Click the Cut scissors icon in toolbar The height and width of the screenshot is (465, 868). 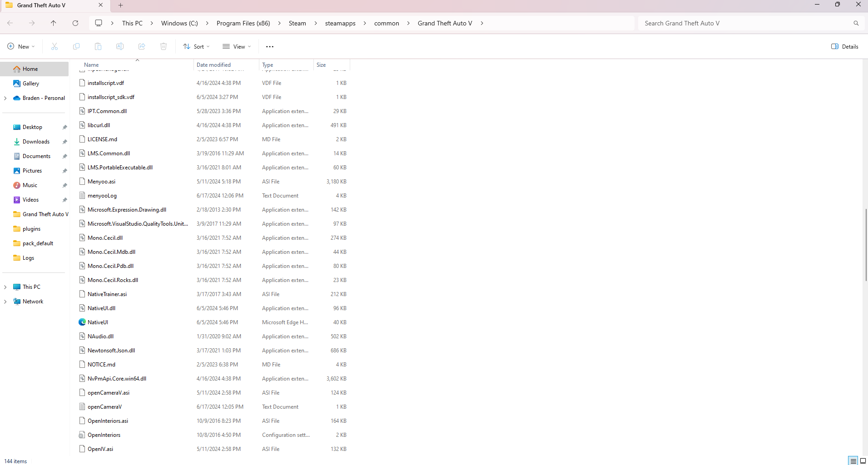click(55, 46)
